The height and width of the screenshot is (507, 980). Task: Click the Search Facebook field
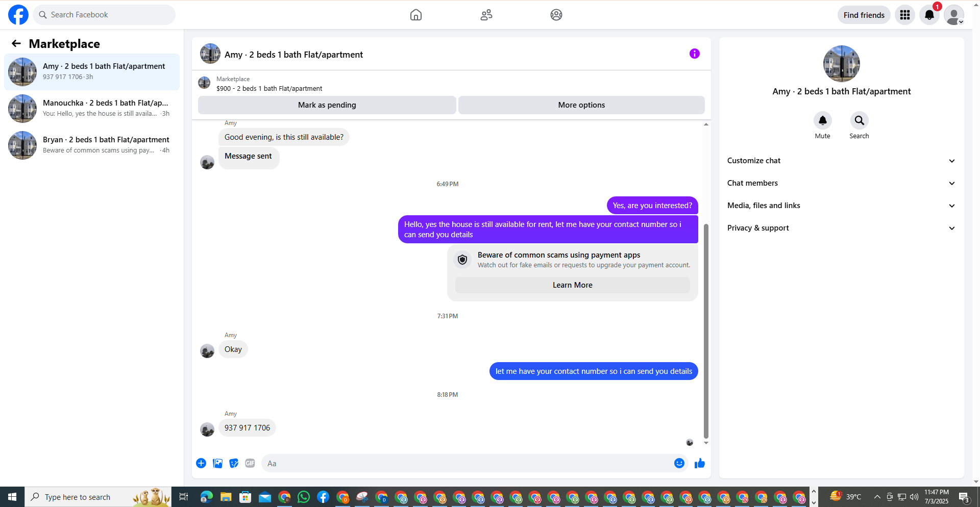point(104,15)
